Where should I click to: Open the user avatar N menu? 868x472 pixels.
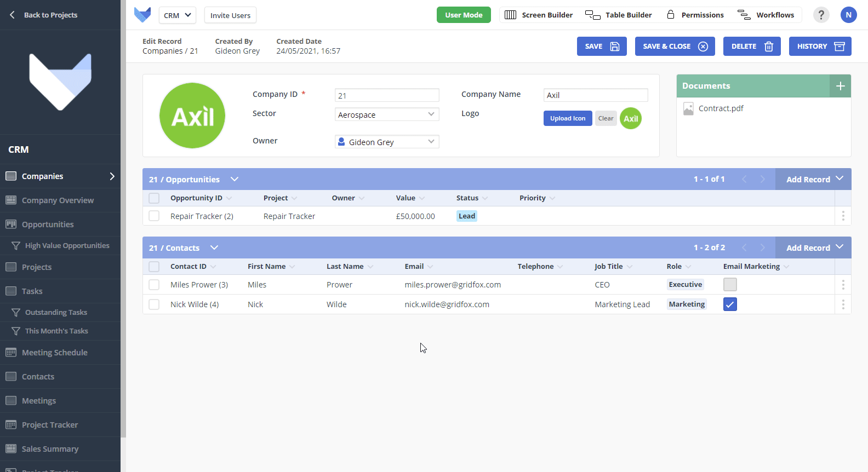[848, 15]
